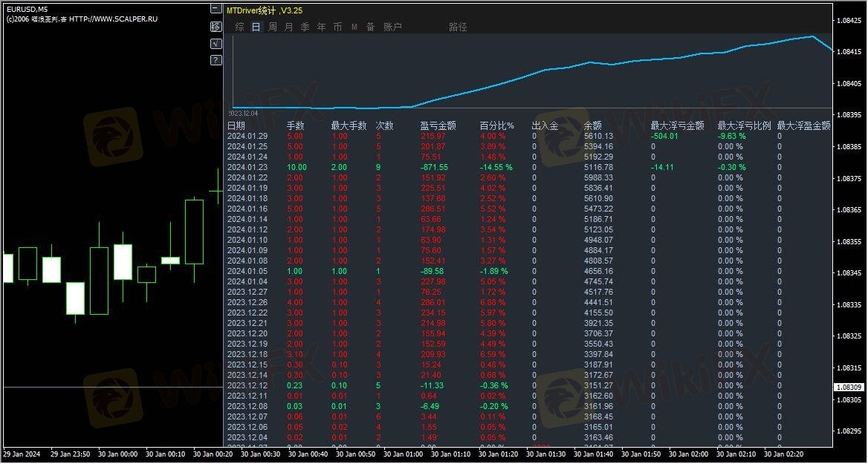
Task: Click the minimize panel '−' icon
Action: [216, 9]
